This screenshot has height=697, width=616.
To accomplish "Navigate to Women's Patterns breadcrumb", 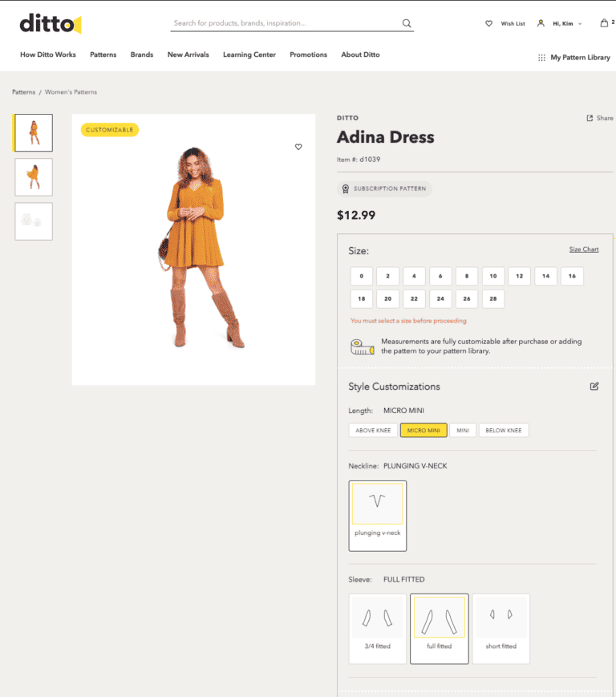I will [x=71, y=92].
